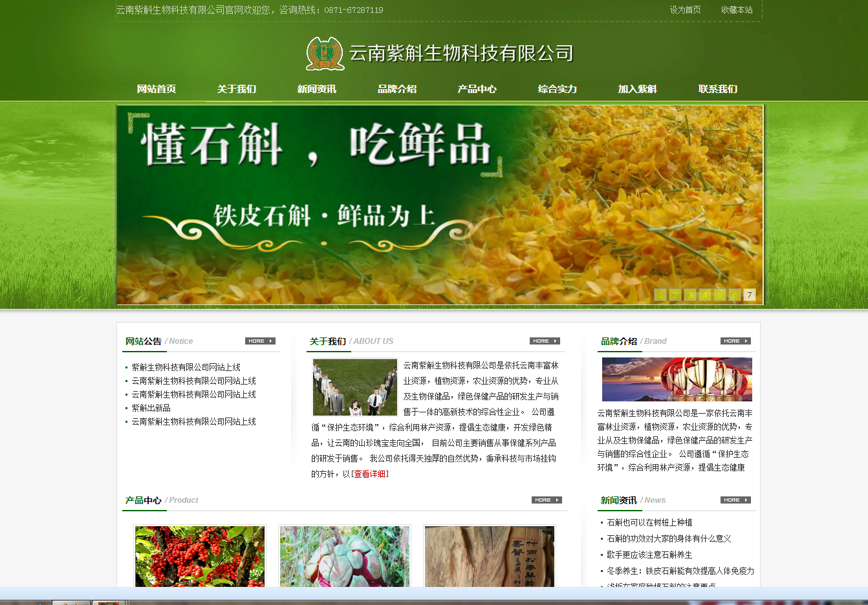Open the 加入紫斛 navigation item

click(638, 89)
